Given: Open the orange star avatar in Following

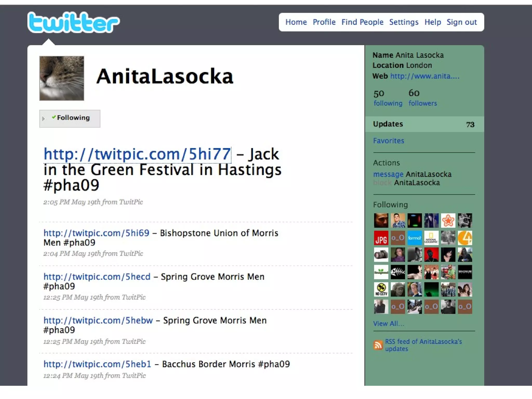Looking at the screenshot, I should click(x=448, y=221).
